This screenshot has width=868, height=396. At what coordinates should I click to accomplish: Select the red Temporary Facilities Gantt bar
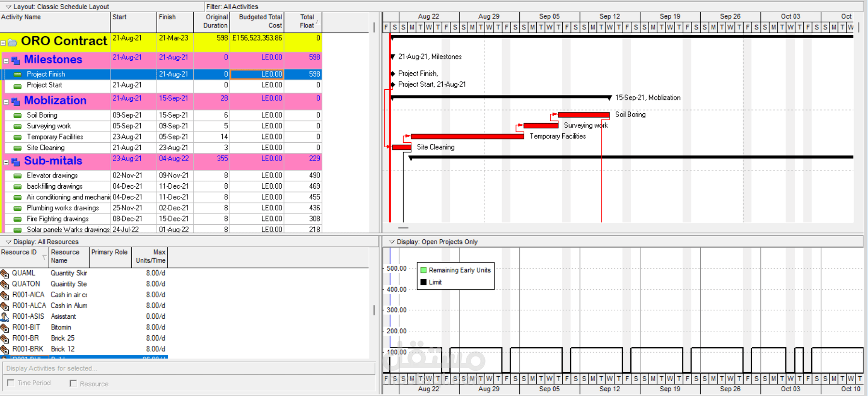point(467,137)
